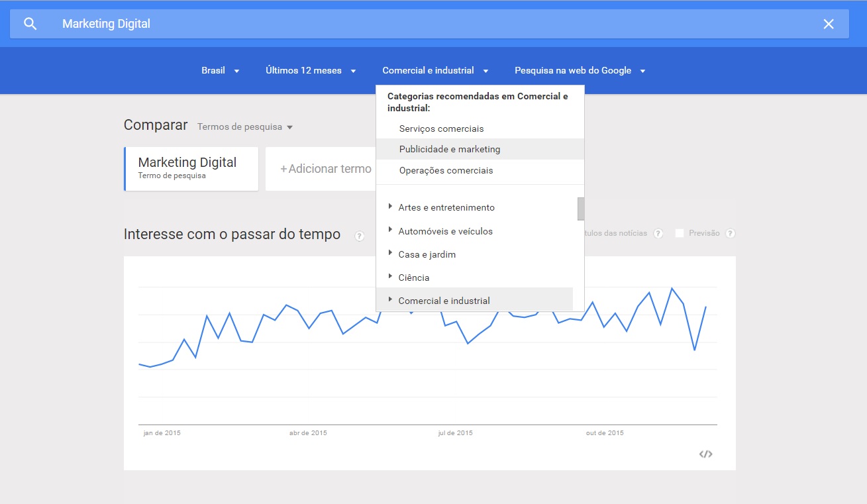Enable the Previsão checkbox

(x=680, y=233)
